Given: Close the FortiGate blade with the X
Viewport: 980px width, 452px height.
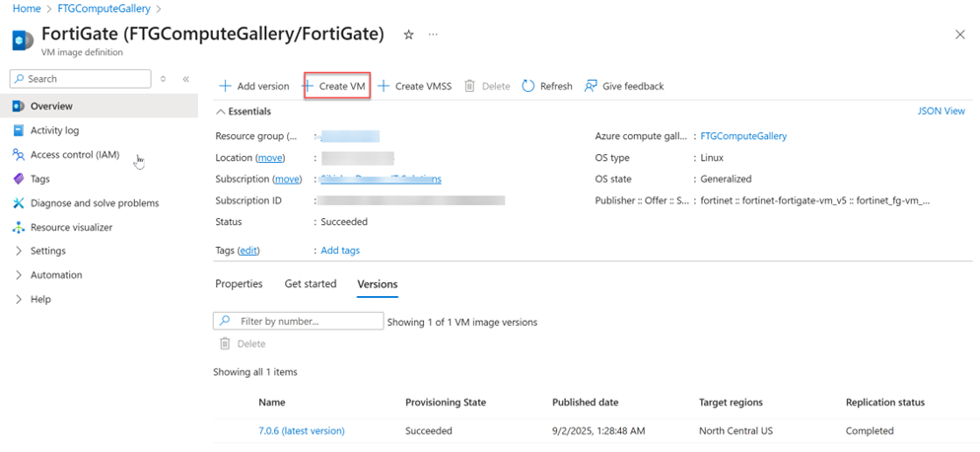Looking at the screenshot, I should pos(960,35).
